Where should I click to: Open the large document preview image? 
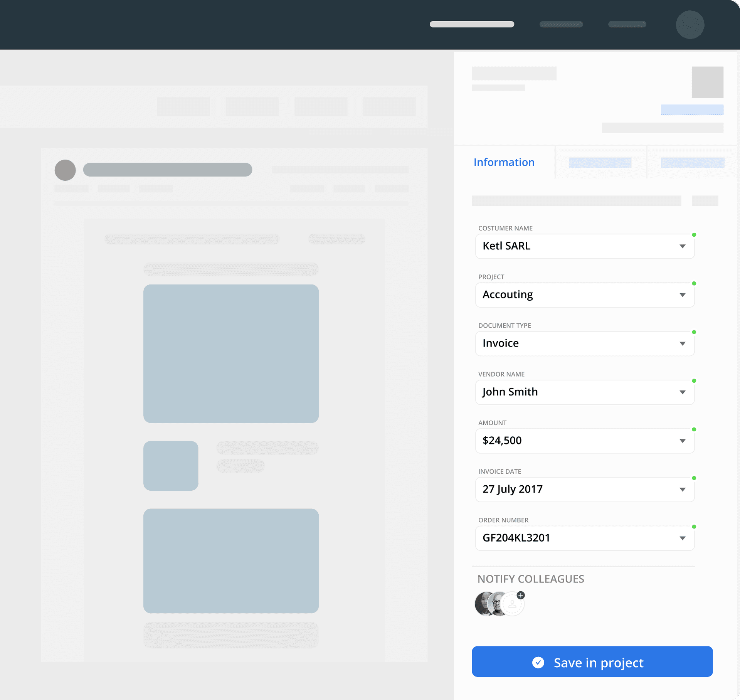pos(231,353)
